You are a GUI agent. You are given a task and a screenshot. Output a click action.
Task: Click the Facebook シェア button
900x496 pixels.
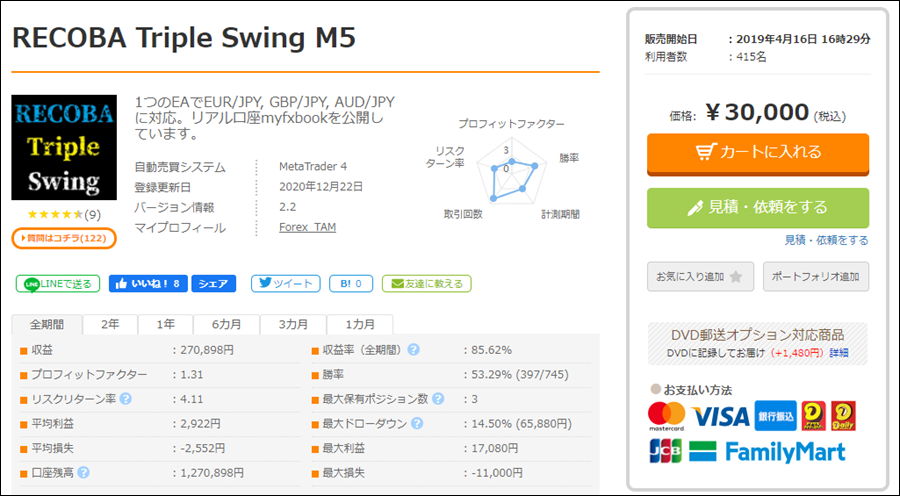tap(214, 284)
